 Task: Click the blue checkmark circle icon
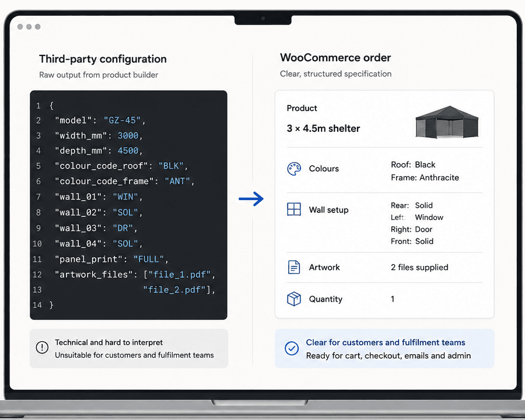[x=292, y=348]
